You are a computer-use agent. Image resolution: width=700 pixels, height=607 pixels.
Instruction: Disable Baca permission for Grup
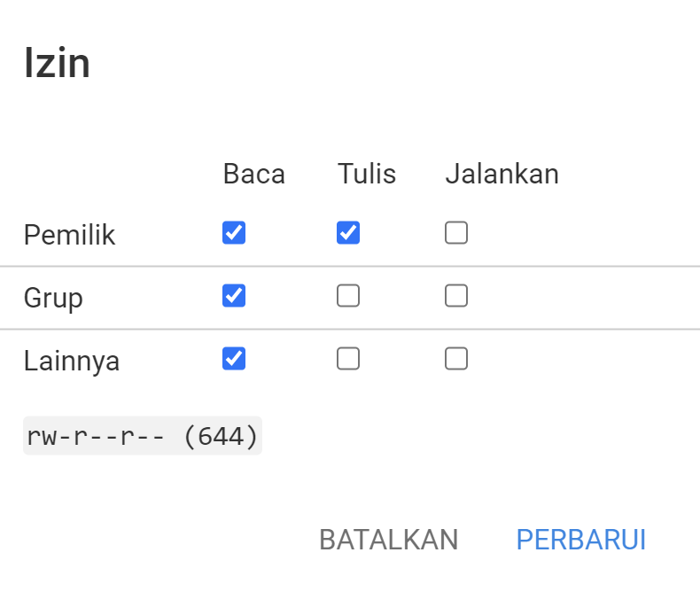pyautogui.click(x=234, y=296)
